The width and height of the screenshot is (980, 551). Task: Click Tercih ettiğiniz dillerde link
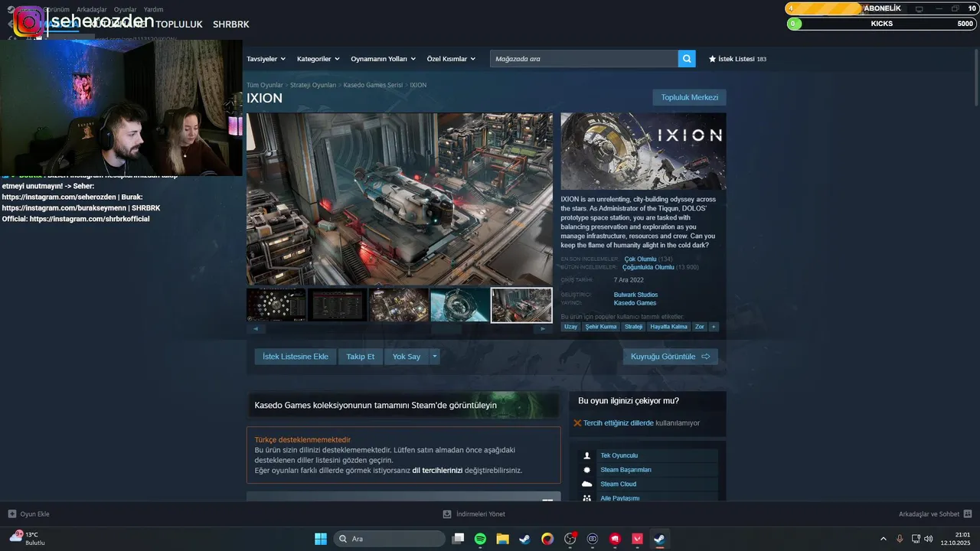click(x=619, y=423)
